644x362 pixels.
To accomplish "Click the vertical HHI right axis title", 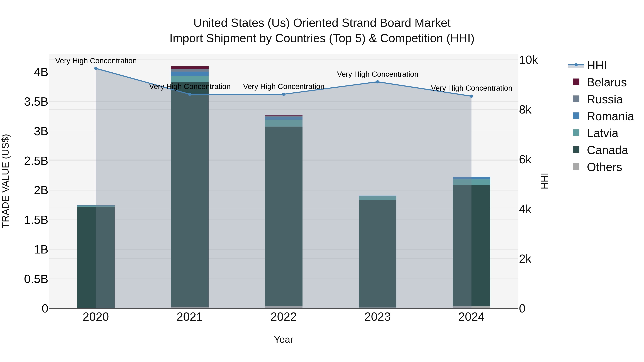I will [x=545, y=181].
